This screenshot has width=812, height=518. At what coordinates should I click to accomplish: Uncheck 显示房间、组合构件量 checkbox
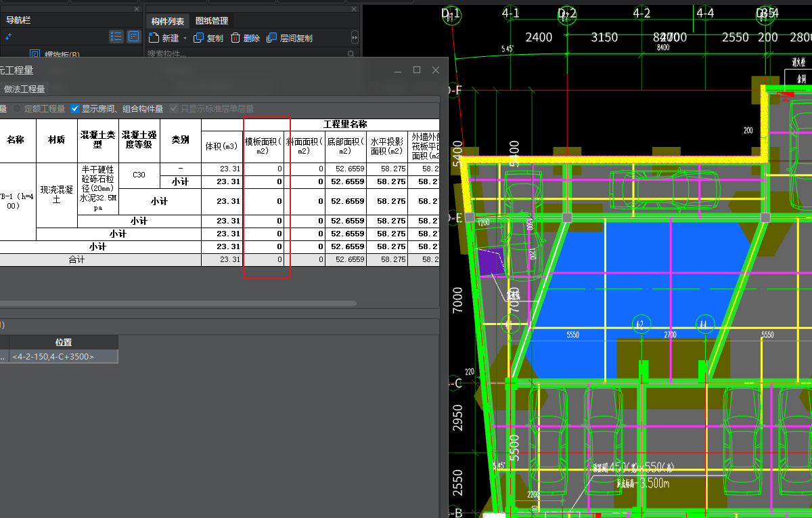(x=75, y=108)
